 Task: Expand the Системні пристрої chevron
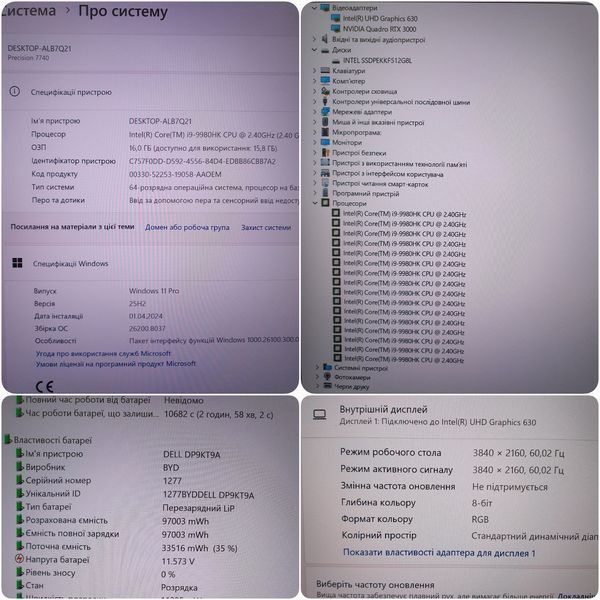317,367
